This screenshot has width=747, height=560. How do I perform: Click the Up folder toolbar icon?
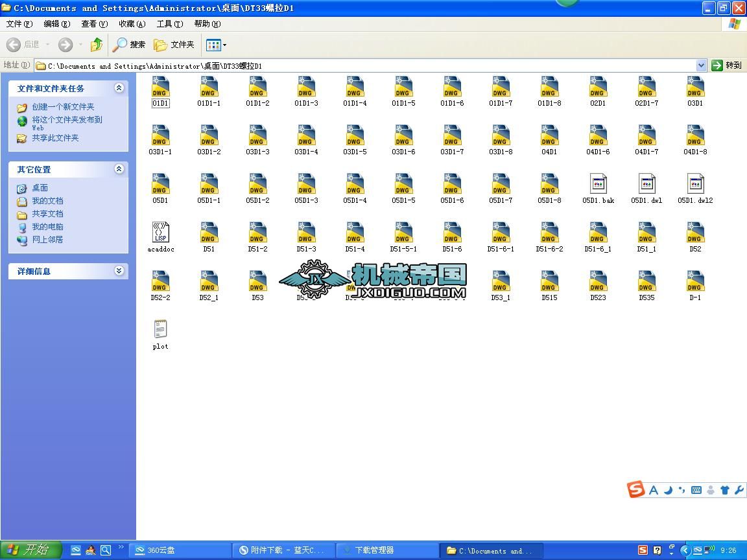[x=97, y=45]
